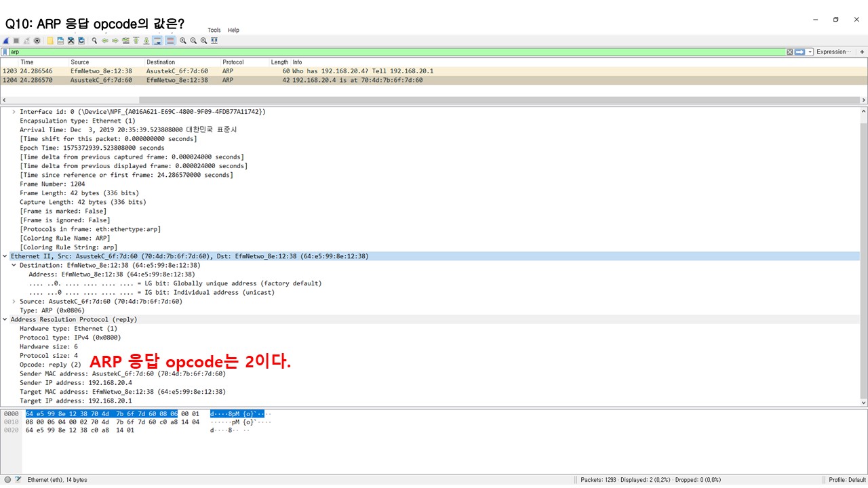Select Hardware type: Ethernet (1) field
Screen dimensions: 868x488
[68, 329]
